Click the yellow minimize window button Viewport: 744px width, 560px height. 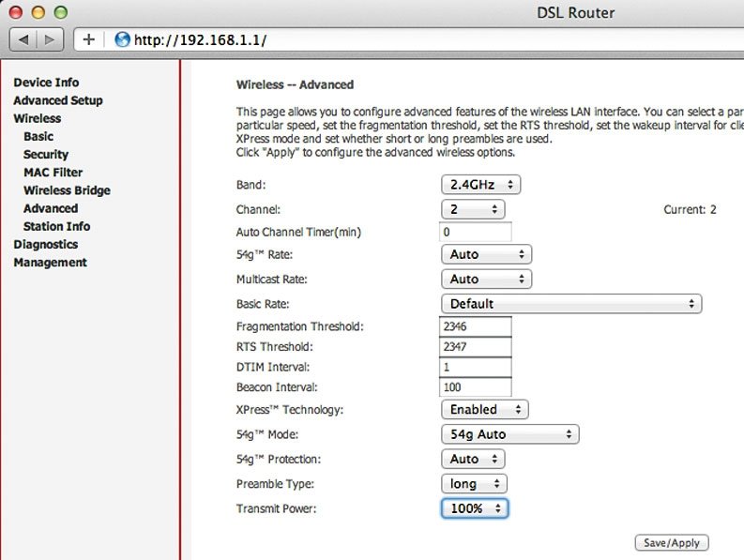pyautogui.click(x=38, y=12)
